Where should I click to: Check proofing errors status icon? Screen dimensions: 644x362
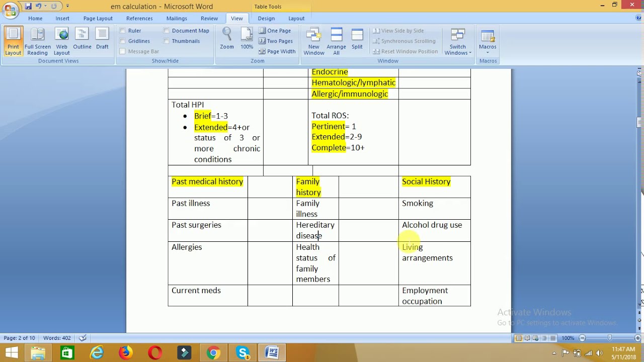tap(83, 338)
